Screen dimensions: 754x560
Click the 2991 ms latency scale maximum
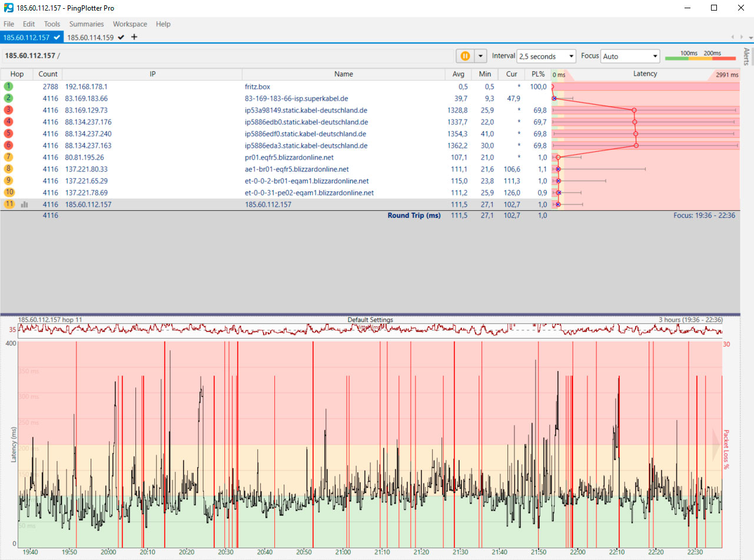coord(726,75)
